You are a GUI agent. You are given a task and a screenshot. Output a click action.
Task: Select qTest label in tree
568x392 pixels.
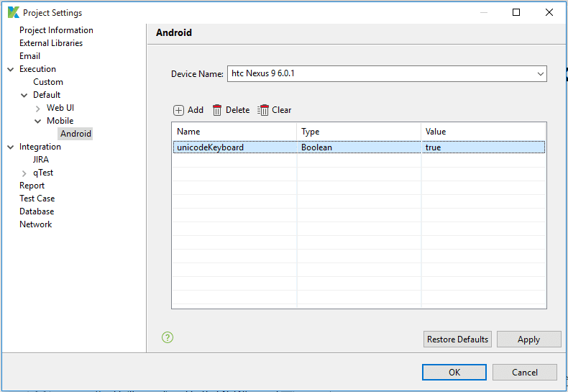point(43,173)
